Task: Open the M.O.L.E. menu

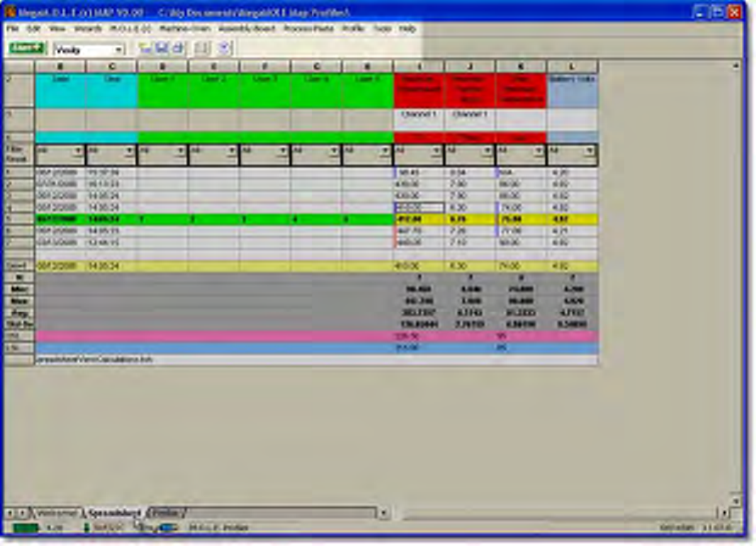Action: tap(130, 29)
